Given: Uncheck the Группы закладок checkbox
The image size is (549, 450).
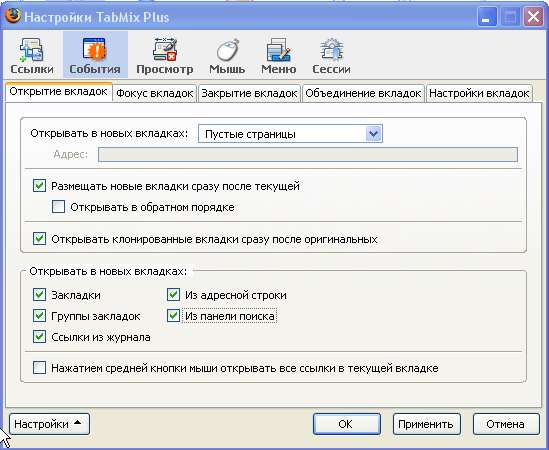Looking at the screenshot, I should click(x=40, y=316).
